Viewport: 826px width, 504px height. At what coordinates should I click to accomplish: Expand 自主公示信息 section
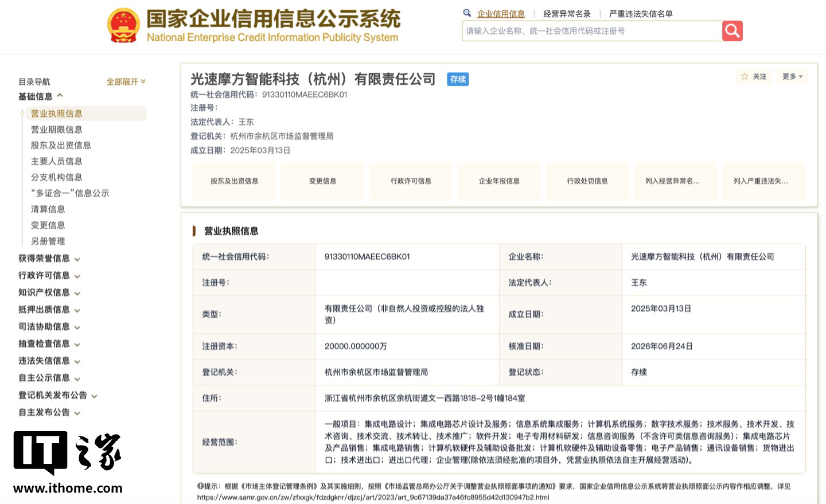[x=49, y=378]
